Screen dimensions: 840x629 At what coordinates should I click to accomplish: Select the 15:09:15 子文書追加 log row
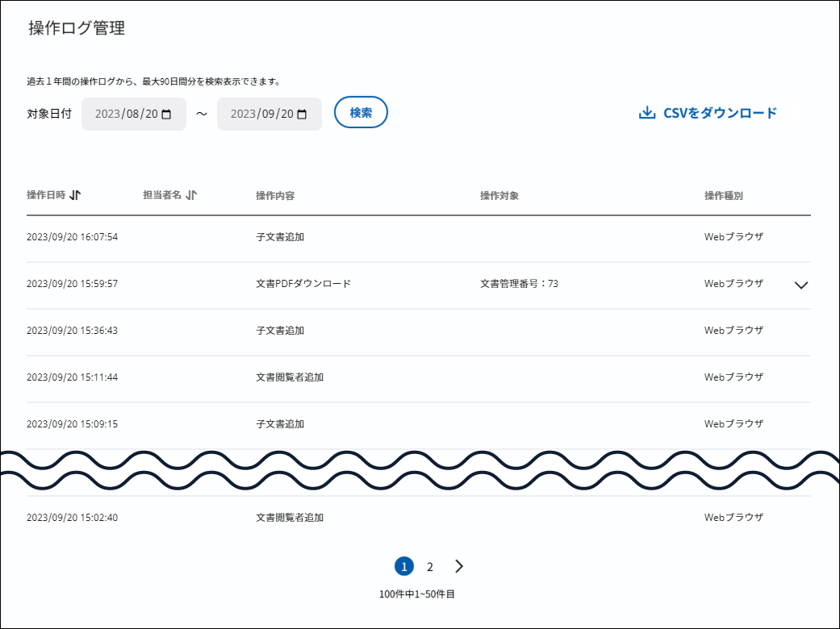click(x=418, y=424)
